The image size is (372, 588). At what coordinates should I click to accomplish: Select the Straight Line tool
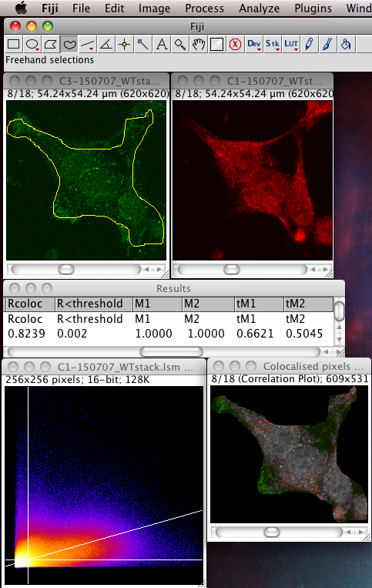click(x=87, y=45)
